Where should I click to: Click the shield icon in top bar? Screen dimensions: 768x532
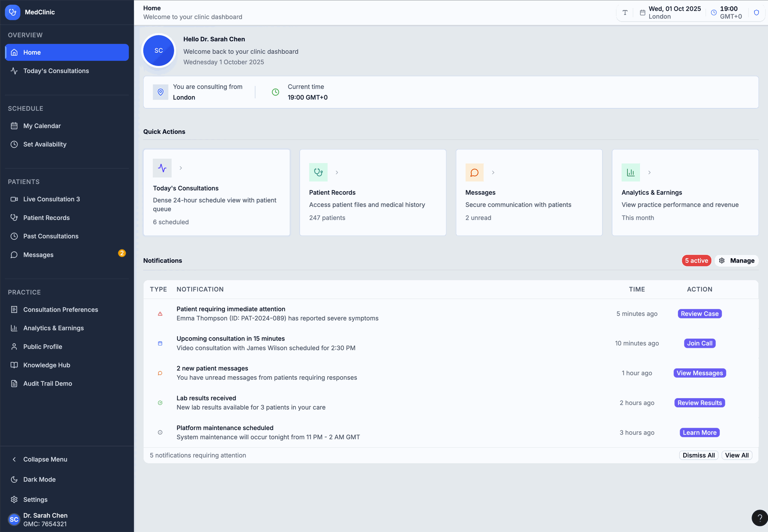[756, 12]
